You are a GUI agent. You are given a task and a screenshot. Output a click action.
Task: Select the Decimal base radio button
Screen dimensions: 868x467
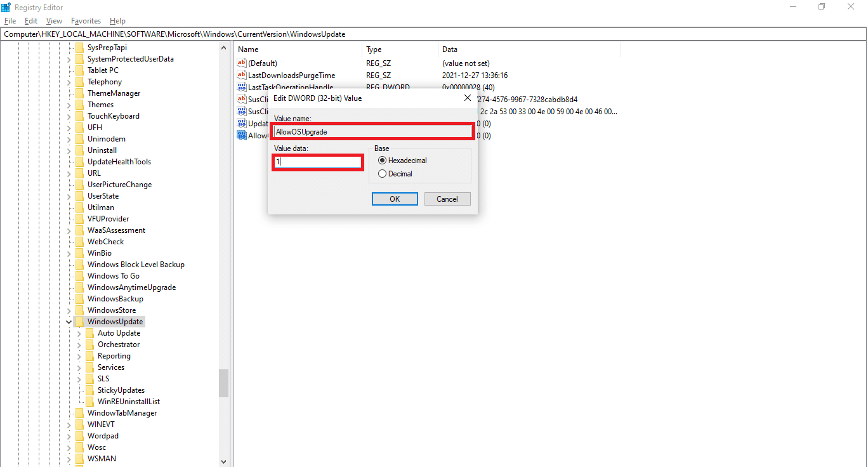(x=382, y=173)
